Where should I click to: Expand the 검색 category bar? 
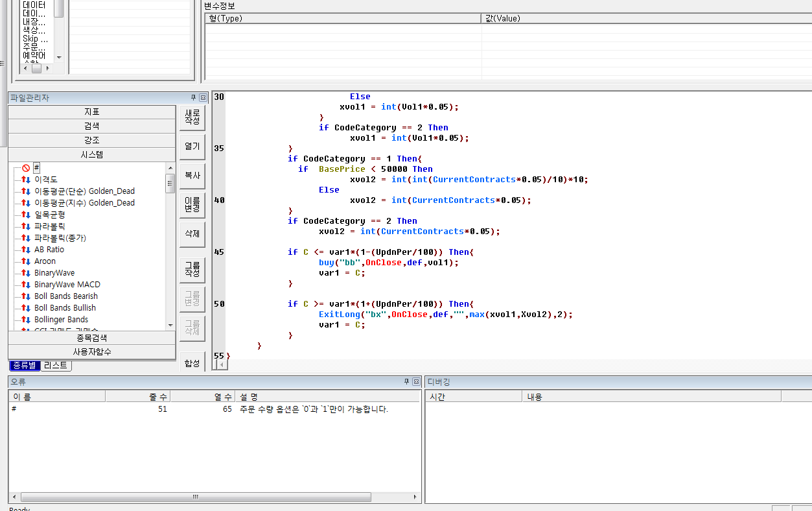pyautogui.click(x=92, y=126)
